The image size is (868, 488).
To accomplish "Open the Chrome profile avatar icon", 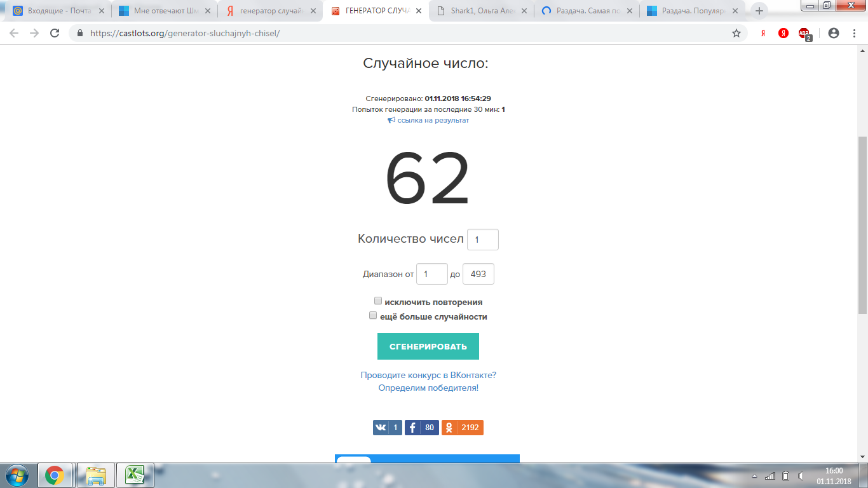I will 834,33.
